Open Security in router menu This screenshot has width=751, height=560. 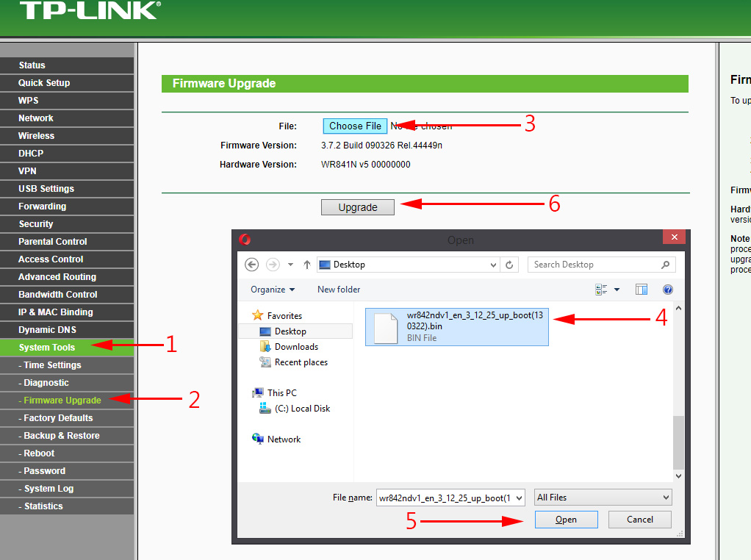coord(67,223)
